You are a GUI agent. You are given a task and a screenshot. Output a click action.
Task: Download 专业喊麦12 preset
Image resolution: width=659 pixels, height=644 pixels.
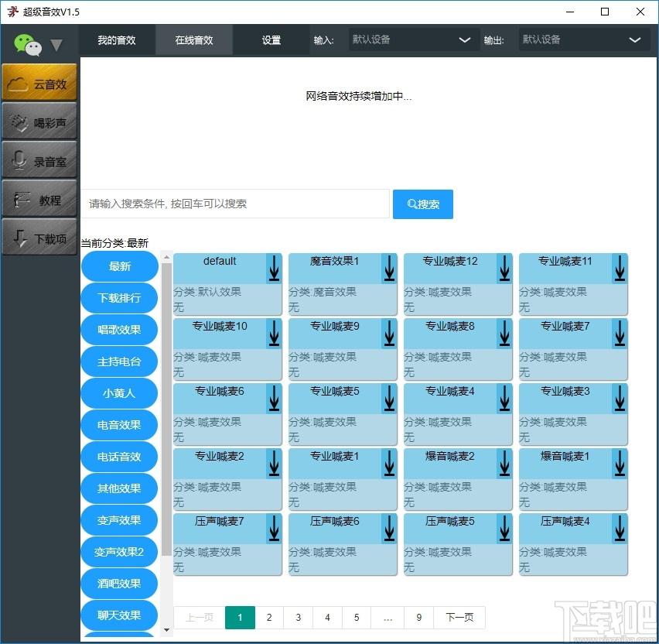pos(504,269)
